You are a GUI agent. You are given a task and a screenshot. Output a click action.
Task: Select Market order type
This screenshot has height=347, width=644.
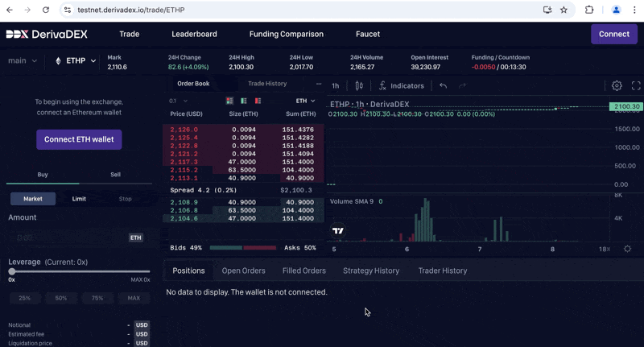[x=33, y=199]
